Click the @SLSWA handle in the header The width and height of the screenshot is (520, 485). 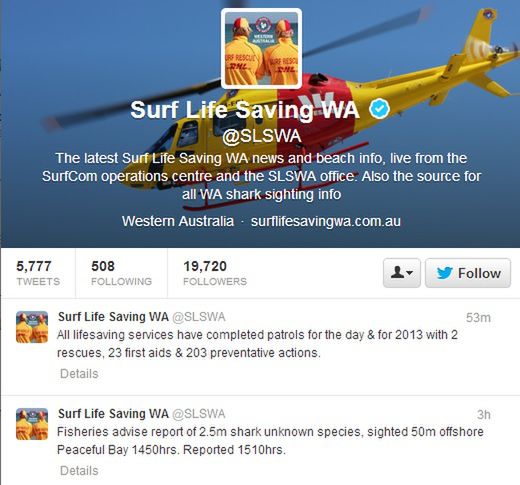[x=262, y=136]
